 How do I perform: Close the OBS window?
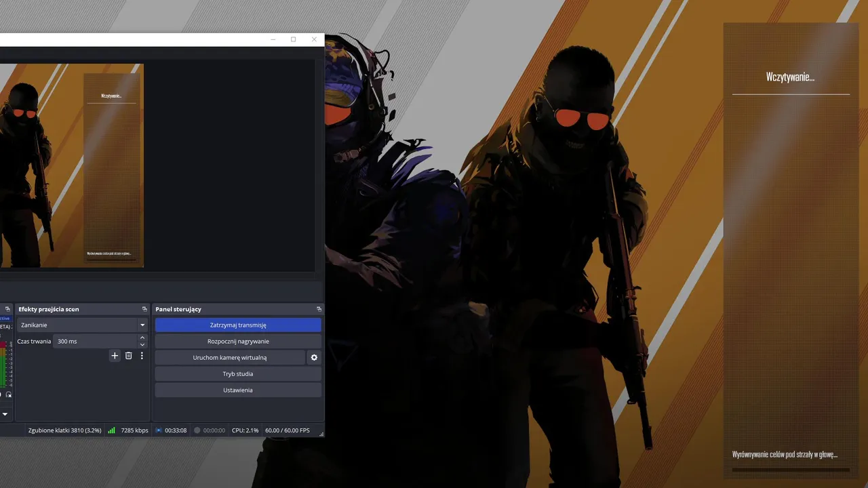pyautogui.click(x=314, y=39)
